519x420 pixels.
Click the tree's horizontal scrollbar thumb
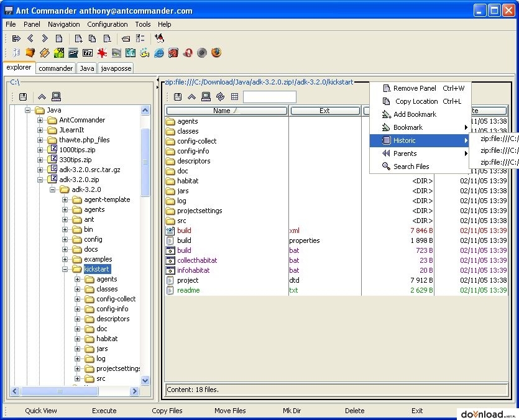60,391
